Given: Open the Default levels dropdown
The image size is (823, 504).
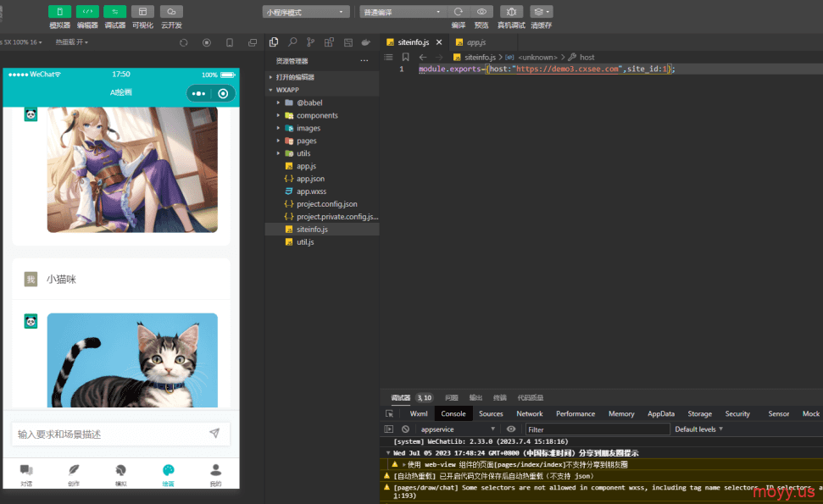Looking at the screenshot, I should (698, 429).
